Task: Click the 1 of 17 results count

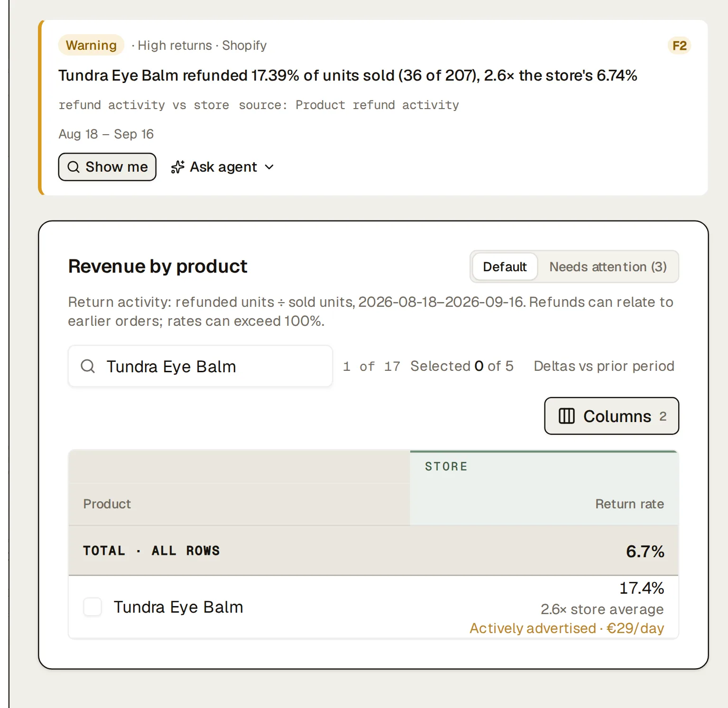Action: click(371, 366)
